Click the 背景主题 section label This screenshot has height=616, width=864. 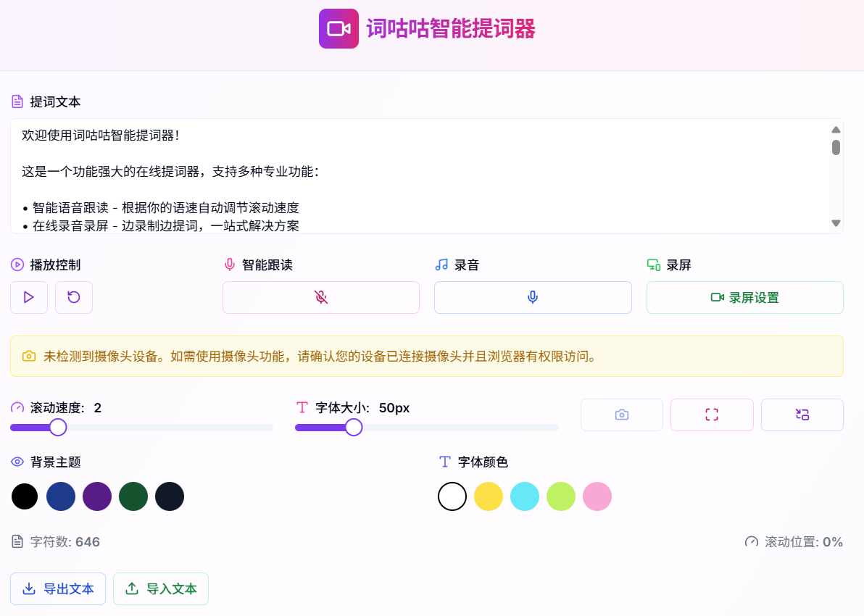55,462
